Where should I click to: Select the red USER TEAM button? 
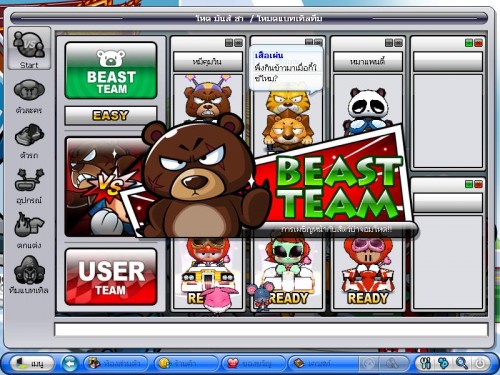pos(111,277)
